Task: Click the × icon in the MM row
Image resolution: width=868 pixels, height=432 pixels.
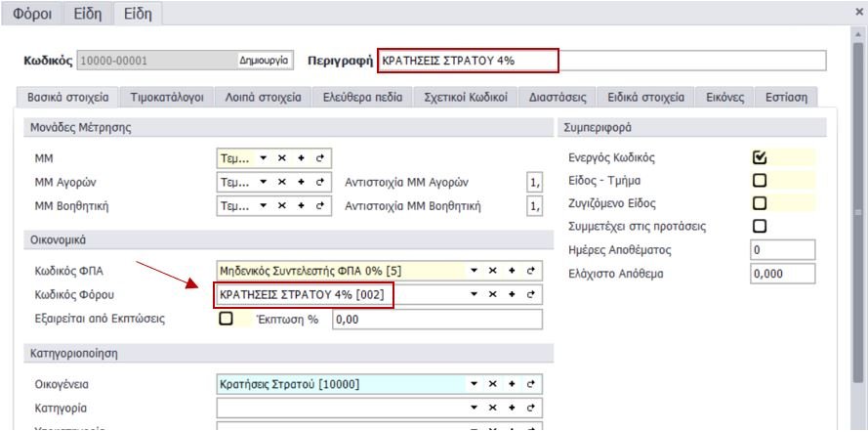Action: pos(282,157)
